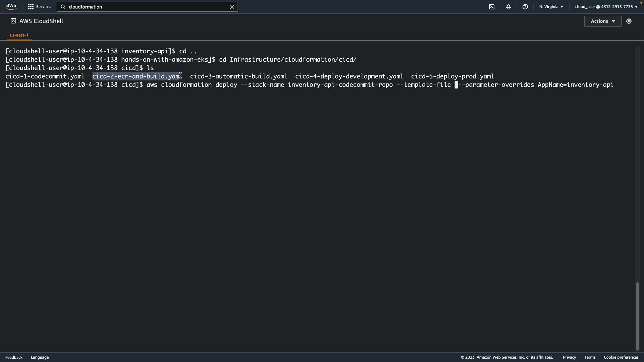Select the us-east-1 terminal tab
The width and height of the screenshot is (644, 362).
tap(19, 35)
